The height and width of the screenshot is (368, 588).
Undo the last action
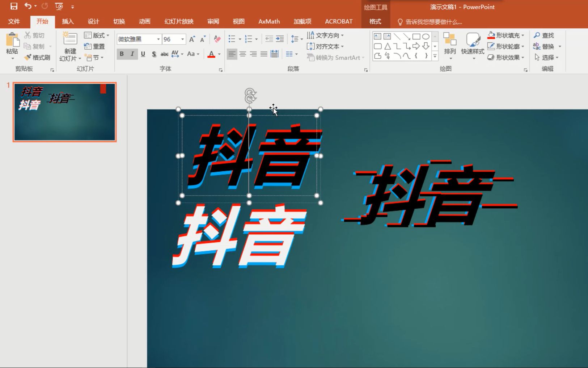tap(28, 6)
